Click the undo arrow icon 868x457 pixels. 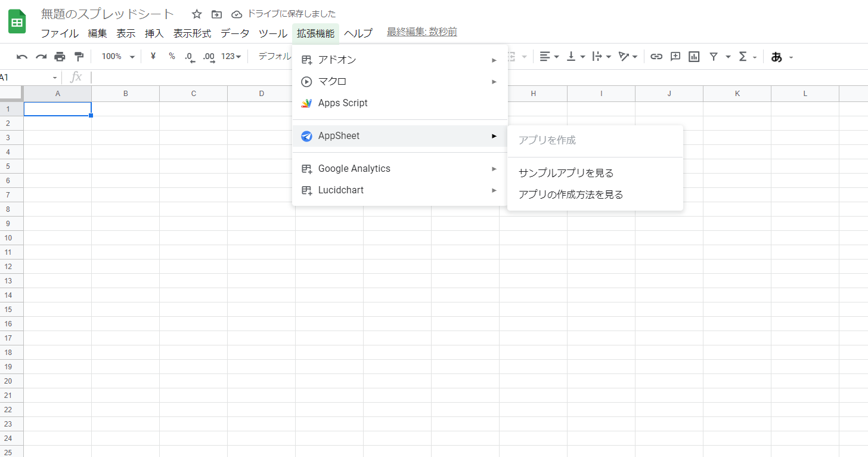(22, 57)
